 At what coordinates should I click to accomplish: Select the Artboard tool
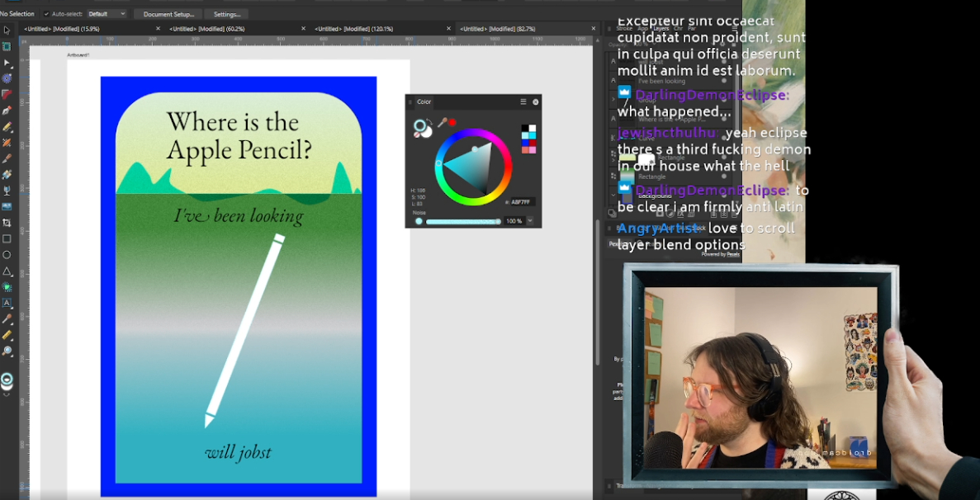click(x=7, y=46)
